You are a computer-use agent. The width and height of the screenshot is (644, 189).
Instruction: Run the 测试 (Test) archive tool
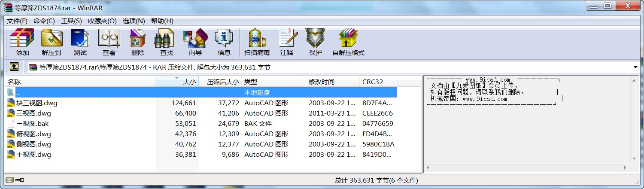[x=80, y=42]
